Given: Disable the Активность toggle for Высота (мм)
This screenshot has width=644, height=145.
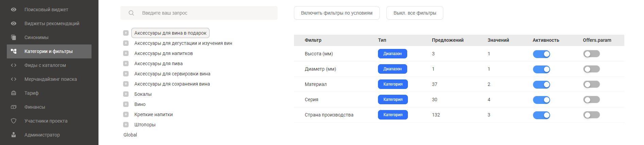Looking at the screenshot, I should click(x=541, y=54).
